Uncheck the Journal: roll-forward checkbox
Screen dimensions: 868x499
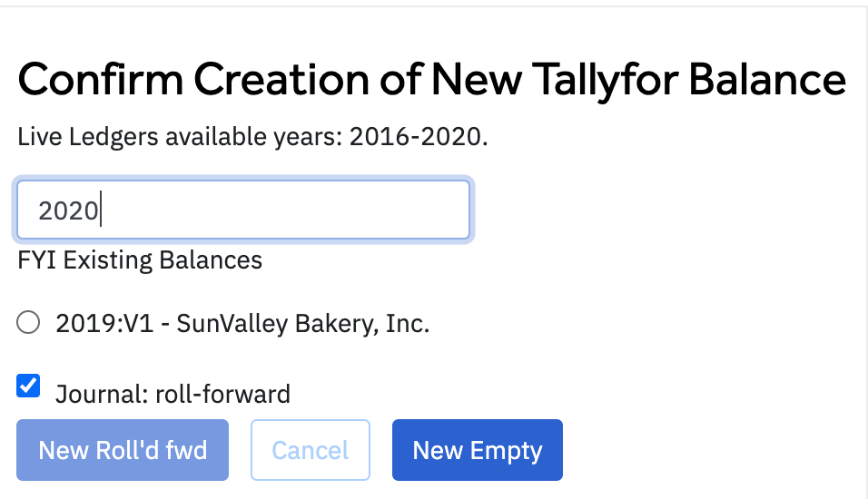coord(29,386)
